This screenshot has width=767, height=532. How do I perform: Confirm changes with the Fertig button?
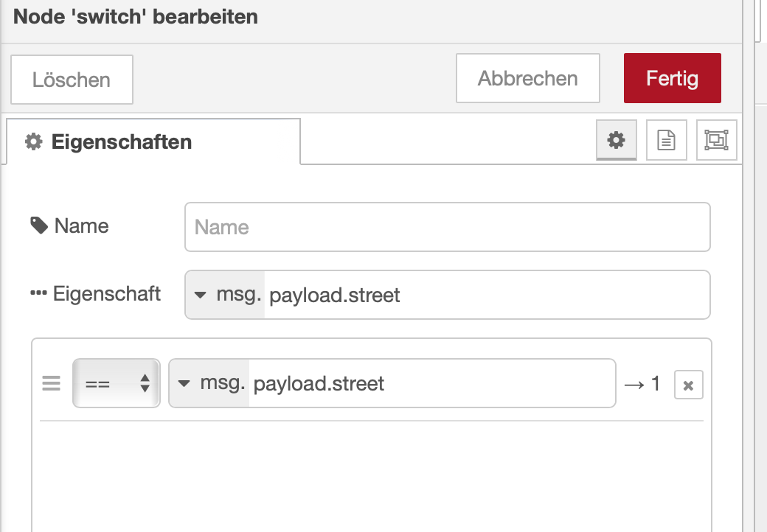[x=672, y=78]
